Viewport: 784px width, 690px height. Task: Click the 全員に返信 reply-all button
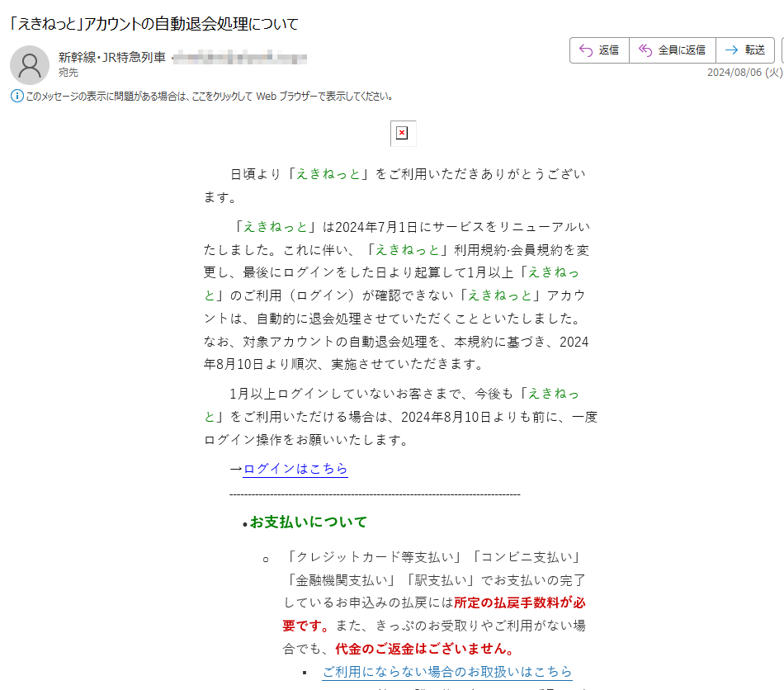pos(672,50)
